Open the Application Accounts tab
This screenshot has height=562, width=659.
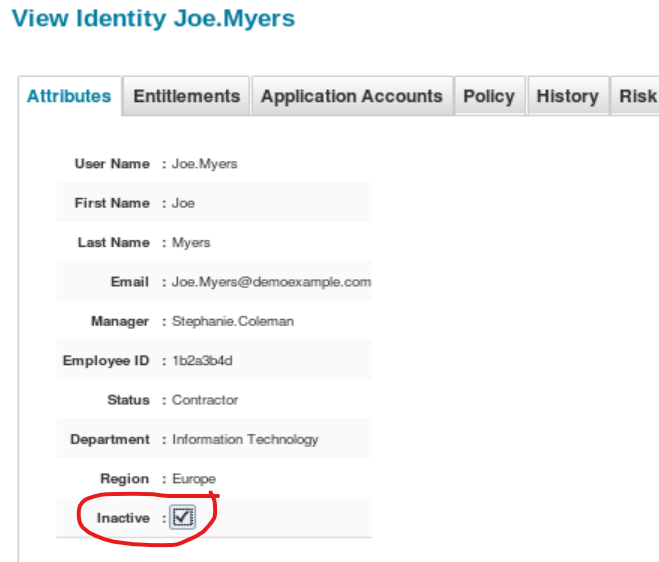coord(351,97)
